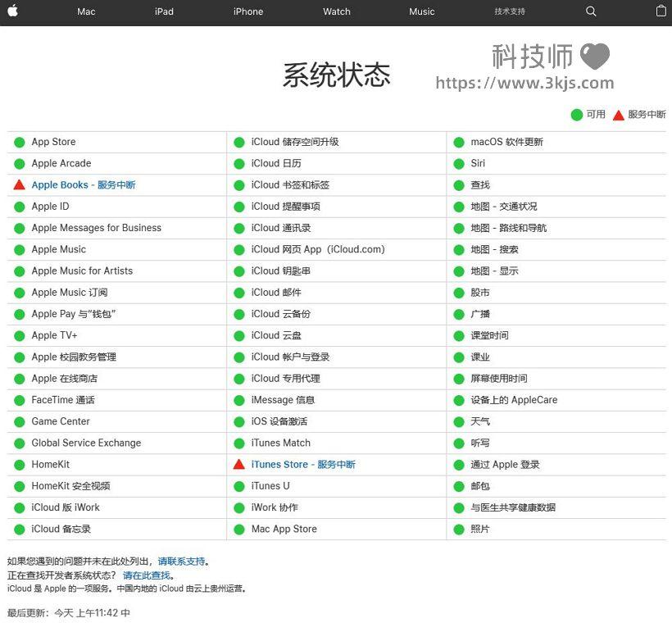The image size is (672, 623).
Task: Click green dot next to Game Center
Action: coord(20,422)
